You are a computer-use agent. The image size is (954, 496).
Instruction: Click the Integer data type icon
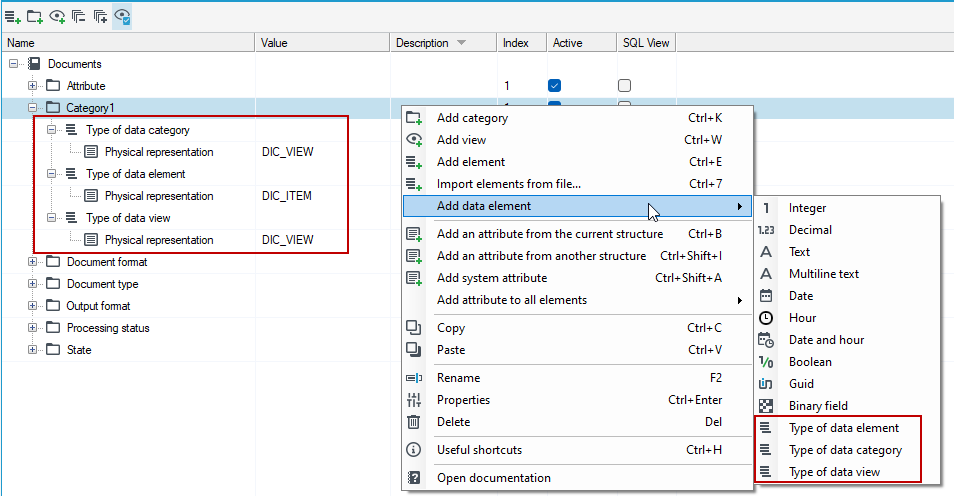[766, 208]
